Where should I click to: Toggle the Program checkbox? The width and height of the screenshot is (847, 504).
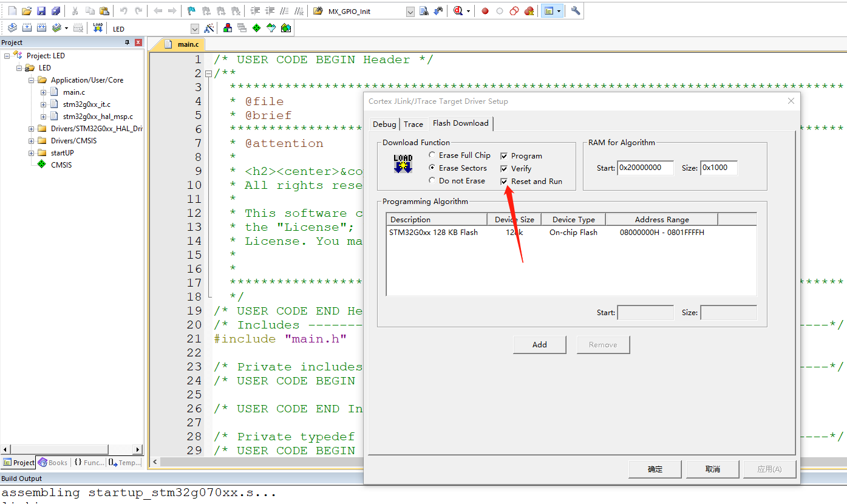[x=503, y=156]
